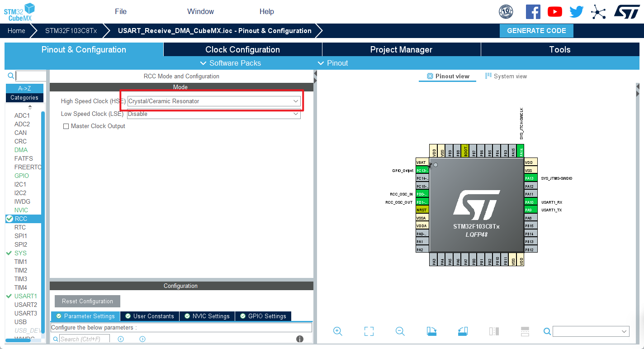The height and width of the screenshot is (349, 644).
Task: Click the parameter info icon
Action: [x=299, y=339]
